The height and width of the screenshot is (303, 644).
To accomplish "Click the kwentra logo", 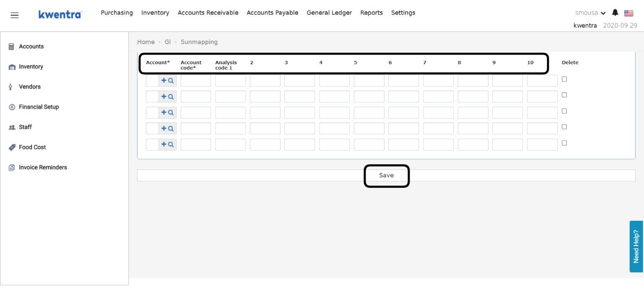I will (x=60, y=14).
